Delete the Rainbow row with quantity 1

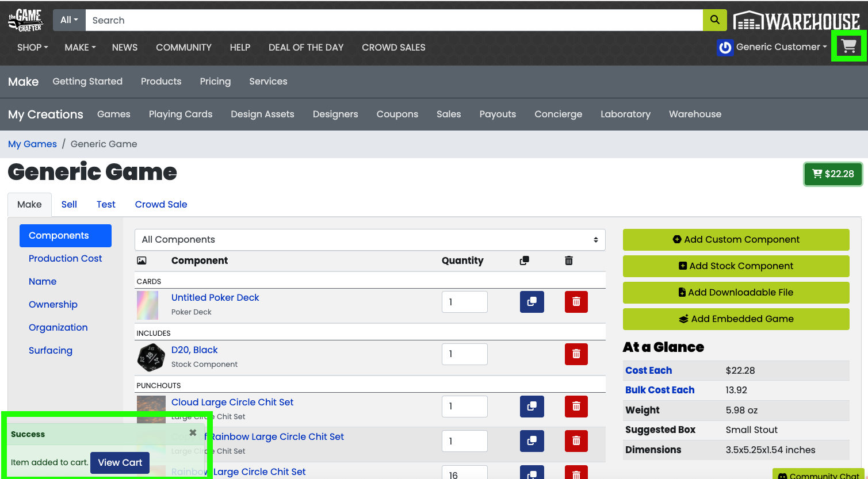(576, 440)
